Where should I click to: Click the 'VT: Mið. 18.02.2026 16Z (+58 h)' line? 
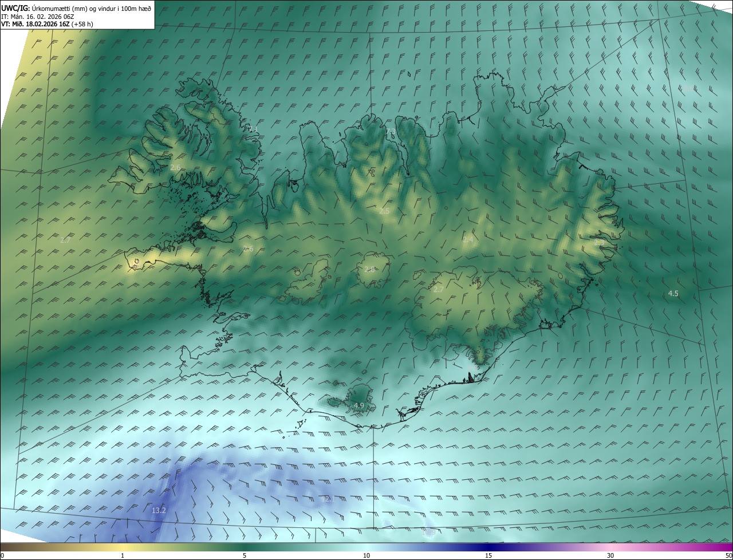tap(47, 24)
